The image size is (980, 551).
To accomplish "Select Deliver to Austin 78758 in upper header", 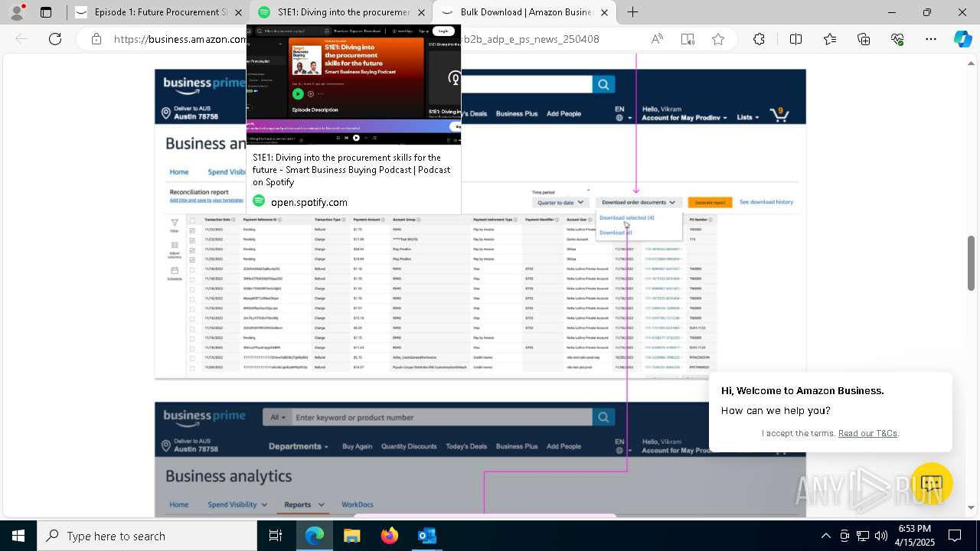I will pos(190,113).
